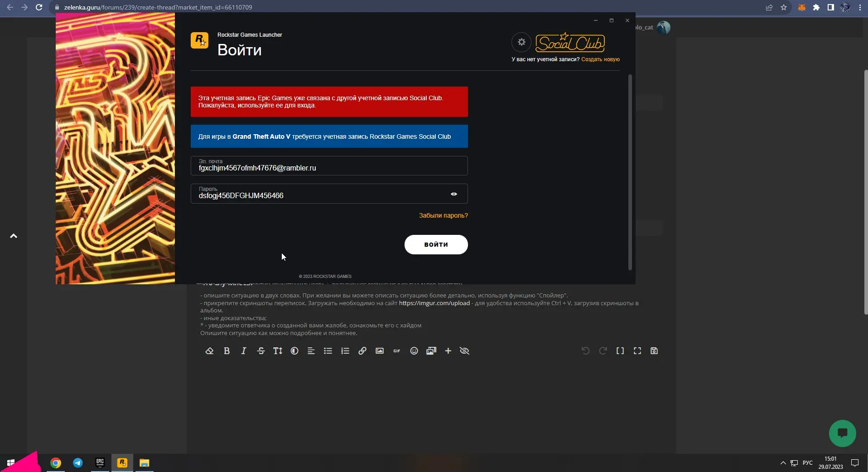Open the text alignment options
The width and height of the screenshot is (868, 472).
click(311, 351)
